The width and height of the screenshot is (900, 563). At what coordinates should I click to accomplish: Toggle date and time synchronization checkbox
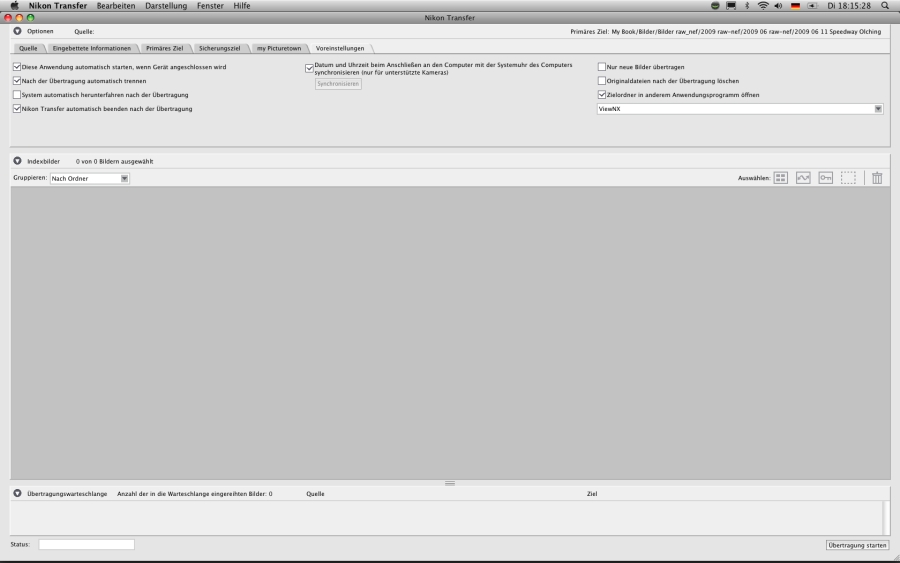[x=309, y=68]
